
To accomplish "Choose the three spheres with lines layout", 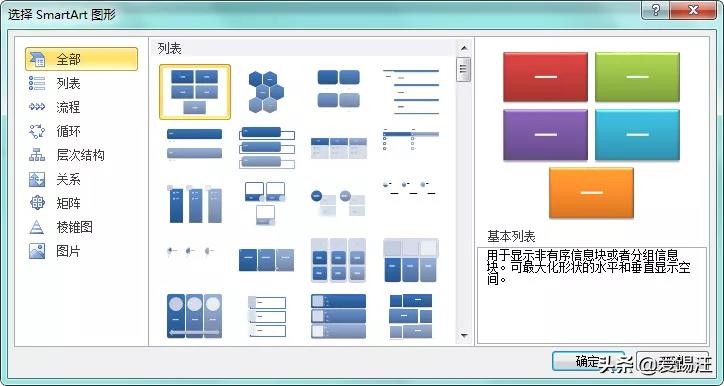I will 410,187.
